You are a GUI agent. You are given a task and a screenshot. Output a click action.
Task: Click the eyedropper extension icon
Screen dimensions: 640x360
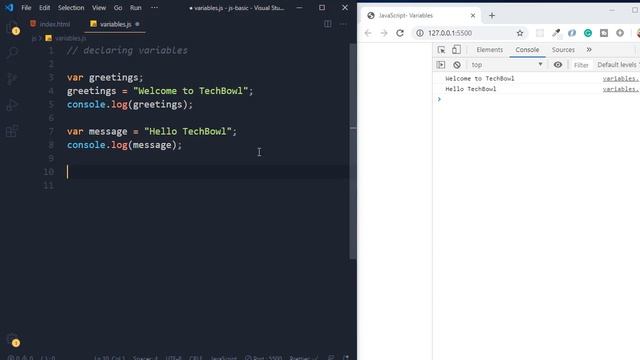click(556, 33)
